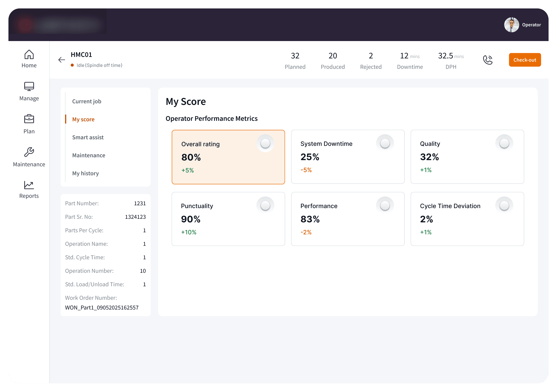The image size is (557, 392).
Task: Click the back arrow beside HMC01
Action: [x=62, y=60]
